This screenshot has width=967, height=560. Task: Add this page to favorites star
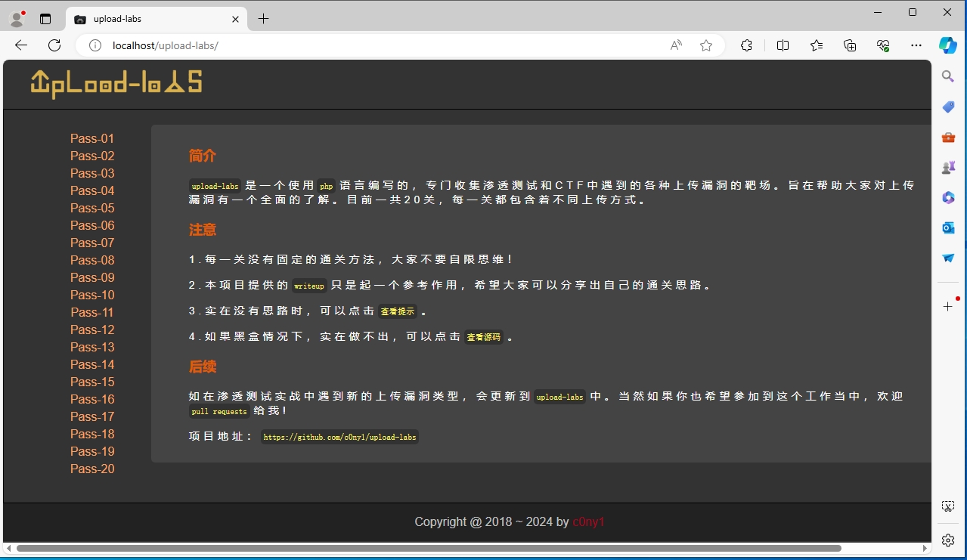[706, 45]
